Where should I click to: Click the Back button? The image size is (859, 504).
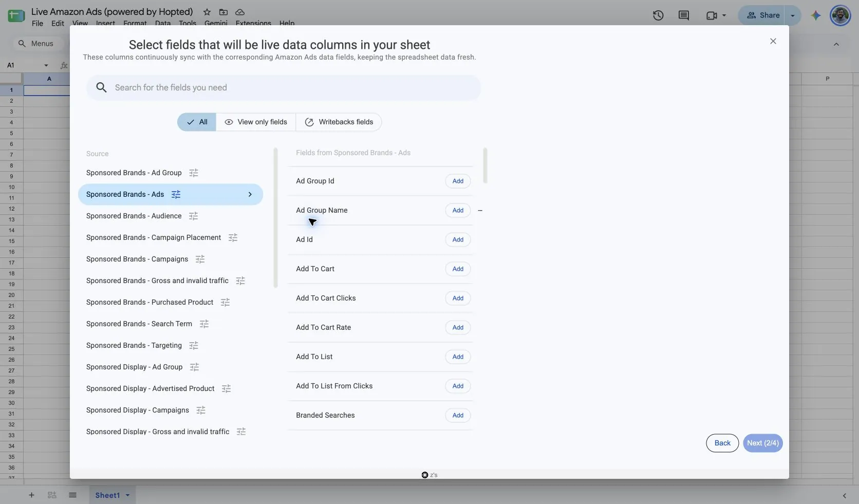(722, 443)
